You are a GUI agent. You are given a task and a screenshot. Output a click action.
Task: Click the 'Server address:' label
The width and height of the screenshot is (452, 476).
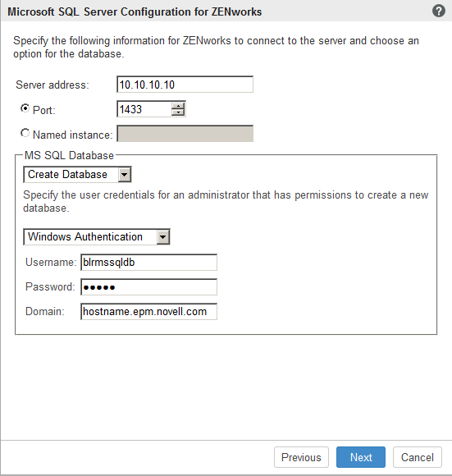(53, 85)
